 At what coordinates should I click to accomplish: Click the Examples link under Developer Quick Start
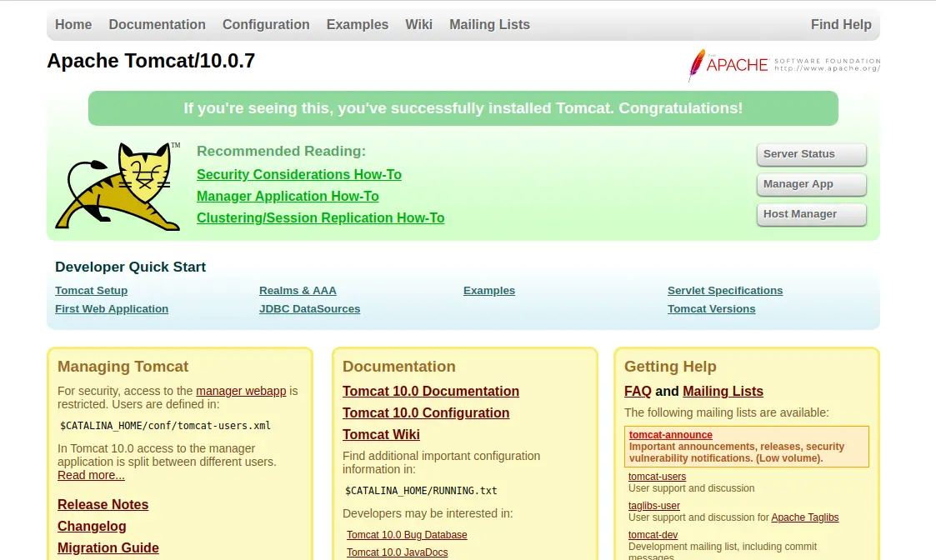click(x=489, y=291)
